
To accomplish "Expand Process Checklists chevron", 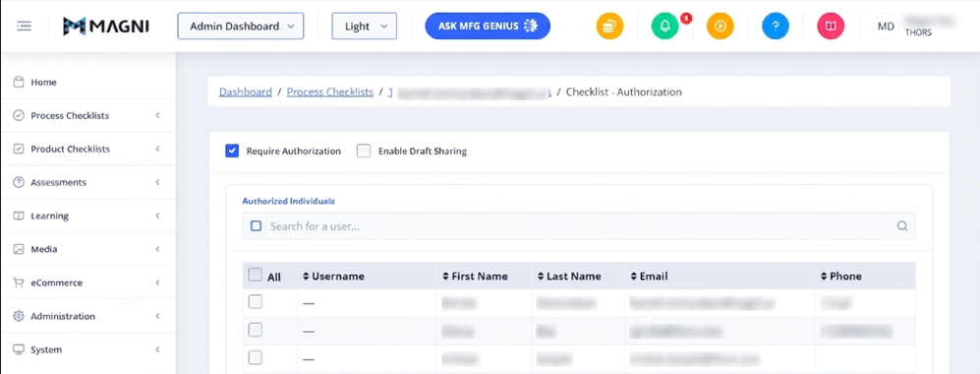I will tap(157, 116).
